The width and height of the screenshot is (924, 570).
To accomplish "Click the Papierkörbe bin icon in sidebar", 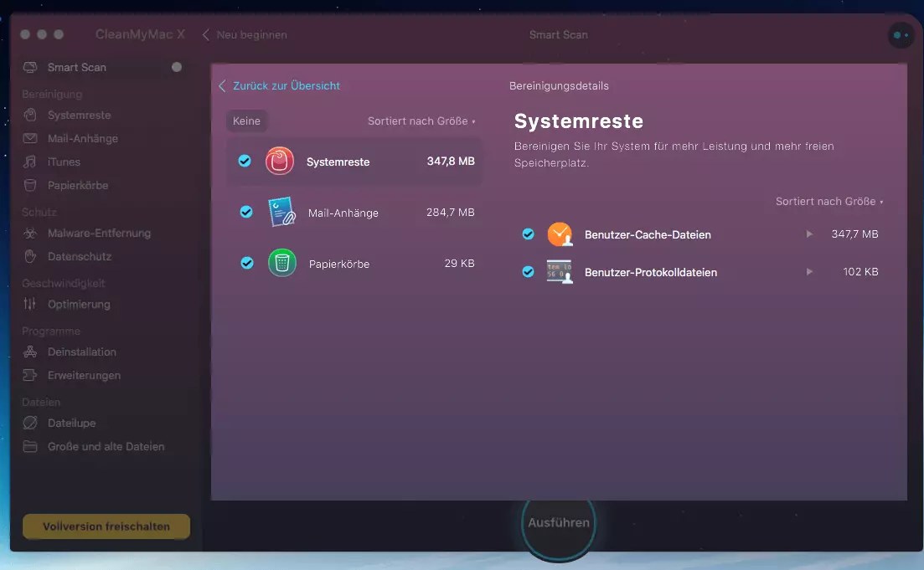I will 30,185.
